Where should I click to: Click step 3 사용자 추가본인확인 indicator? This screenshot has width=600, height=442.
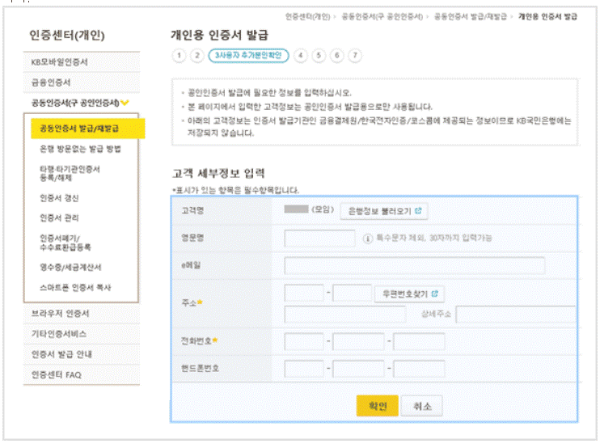(248, 55)
